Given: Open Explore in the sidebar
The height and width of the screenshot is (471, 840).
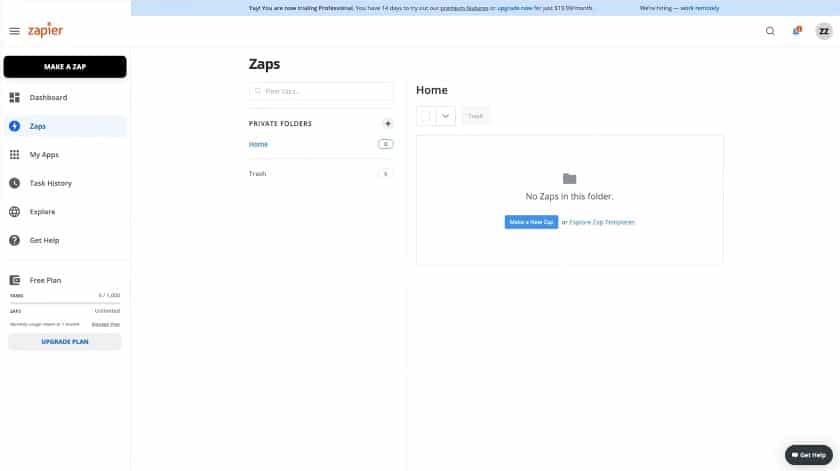Looking at the screenshot, I should click(65, 212).
